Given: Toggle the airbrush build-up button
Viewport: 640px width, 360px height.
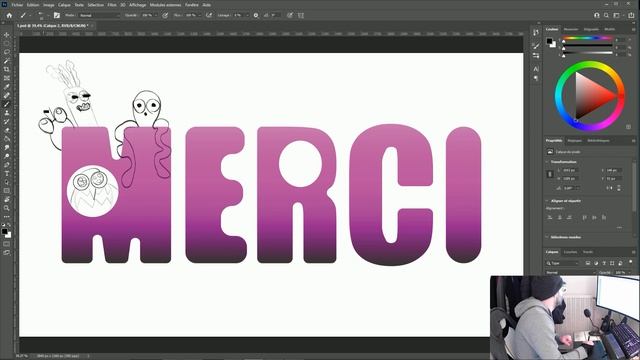Looking at the screenshot, I should [x=209, y=15].
